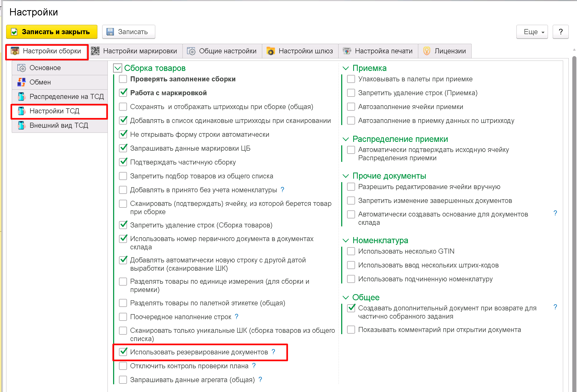Click the Обмен exchange icon in sidebar
The image size is (577, 392).
pos(22,82)
